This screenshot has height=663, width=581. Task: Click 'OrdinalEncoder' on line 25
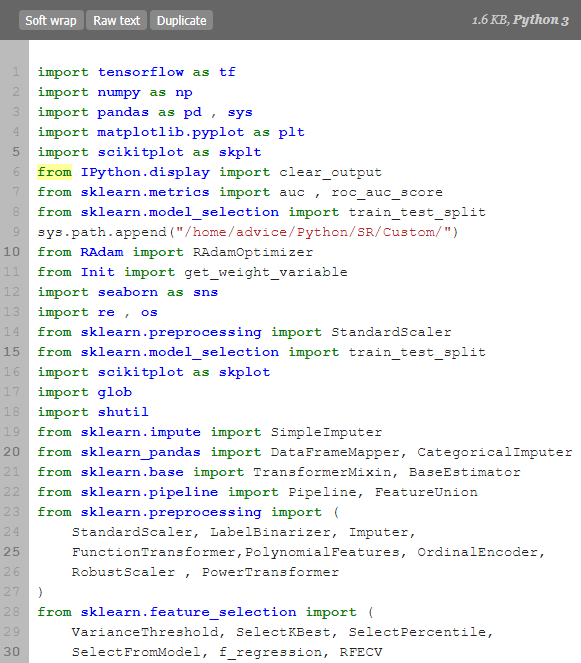pos(477,552)
